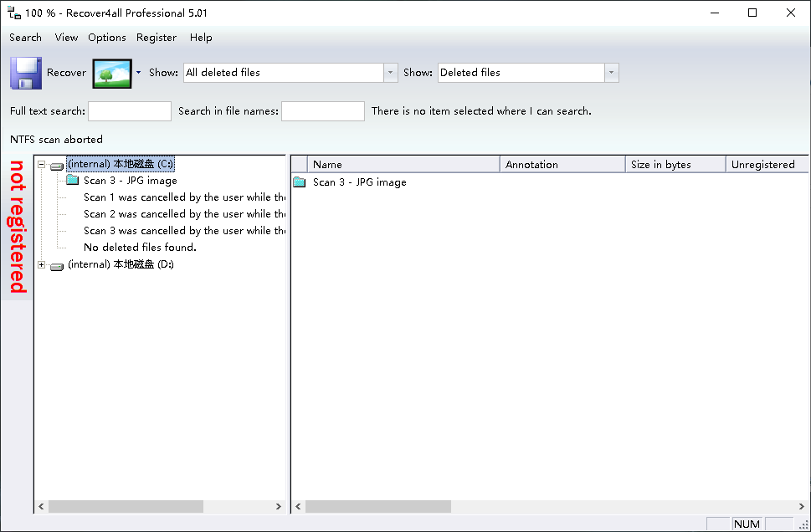This screenshot has height=532, width=811.
Task: Maximize the Recover4all window
Action: [x=752, y=13]
